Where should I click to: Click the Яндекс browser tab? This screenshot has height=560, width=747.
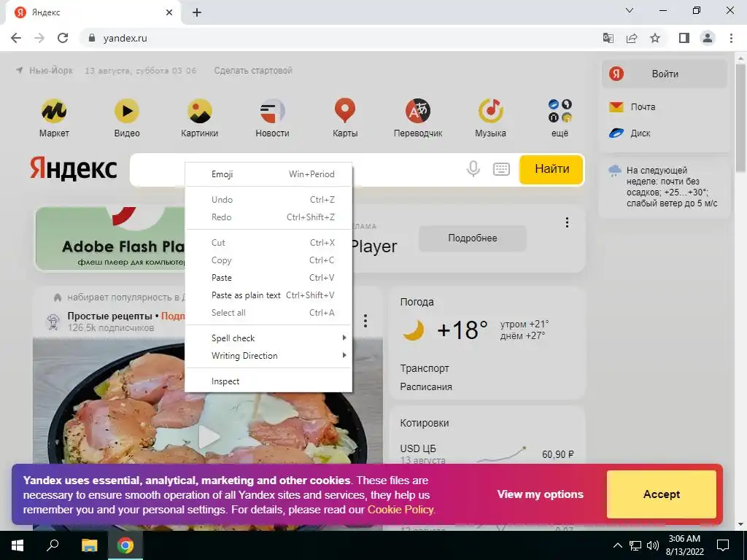pyautogui.click(x=93, y=12)
